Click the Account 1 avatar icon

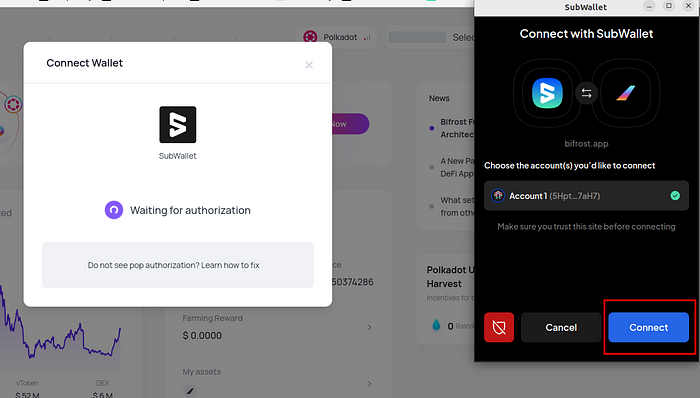point(498,195)
